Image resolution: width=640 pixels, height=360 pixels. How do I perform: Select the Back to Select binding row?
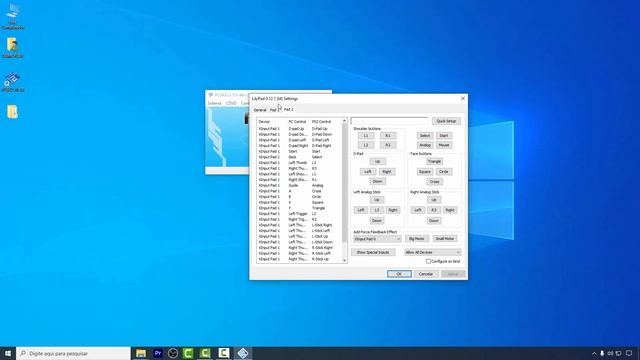[x=299, y=157]
